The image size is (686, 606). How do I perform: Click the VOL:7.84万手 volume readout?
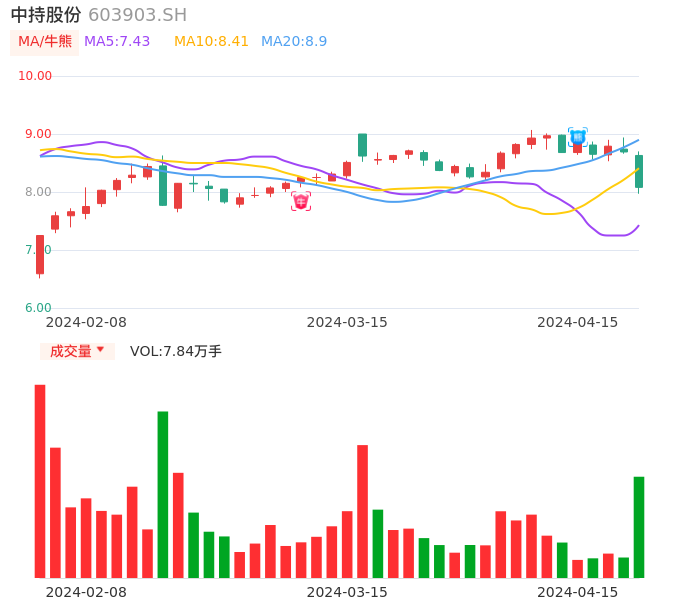pos(176,351)
